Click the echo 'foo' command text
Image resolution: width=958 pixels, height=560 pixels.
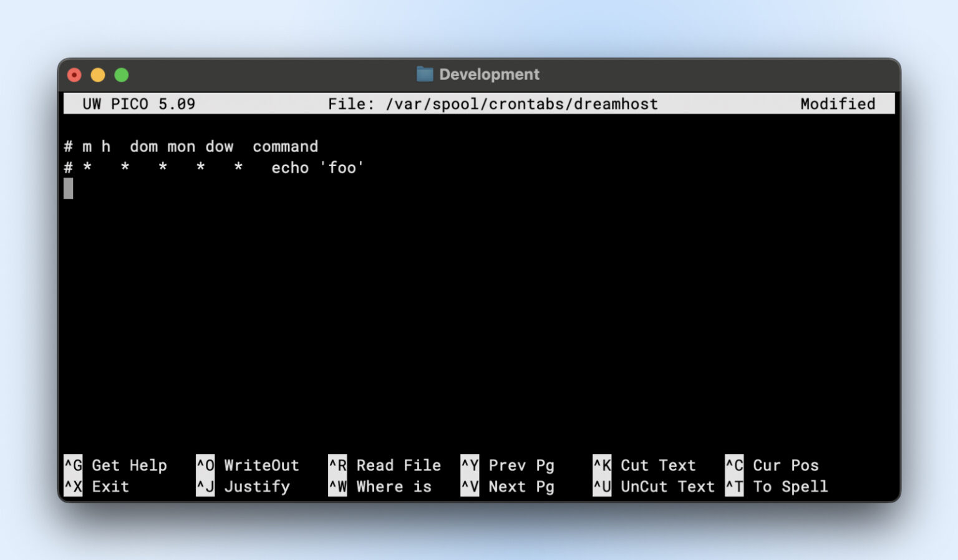click(317, 168)
